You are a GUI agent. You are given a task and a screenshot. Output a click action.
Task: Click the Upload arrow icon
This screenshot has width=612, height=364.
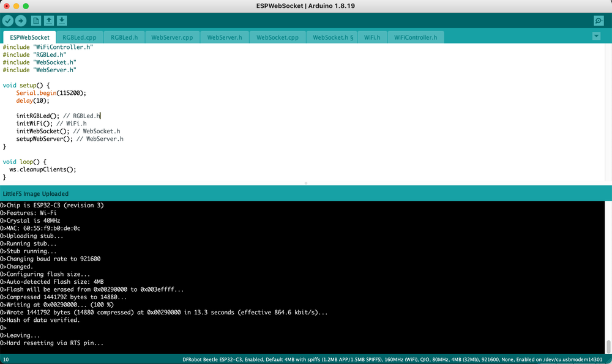click(x=21, y=21)
